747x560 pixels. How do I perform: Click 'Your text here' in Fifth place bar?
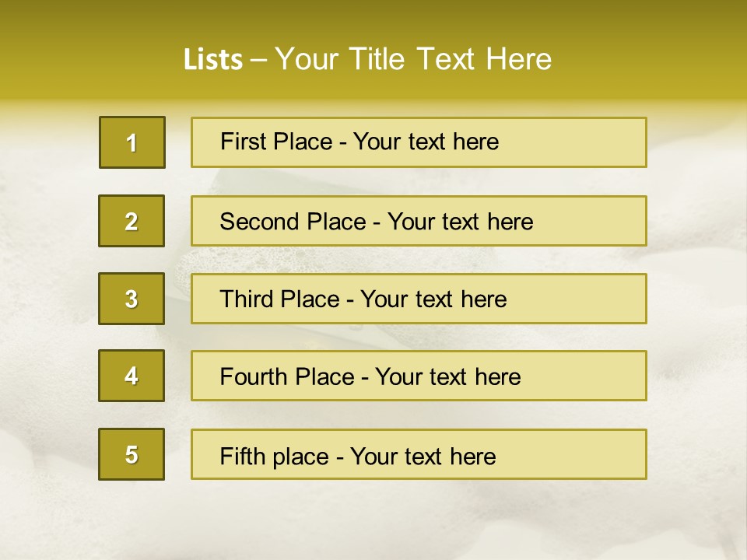point(423,456)
